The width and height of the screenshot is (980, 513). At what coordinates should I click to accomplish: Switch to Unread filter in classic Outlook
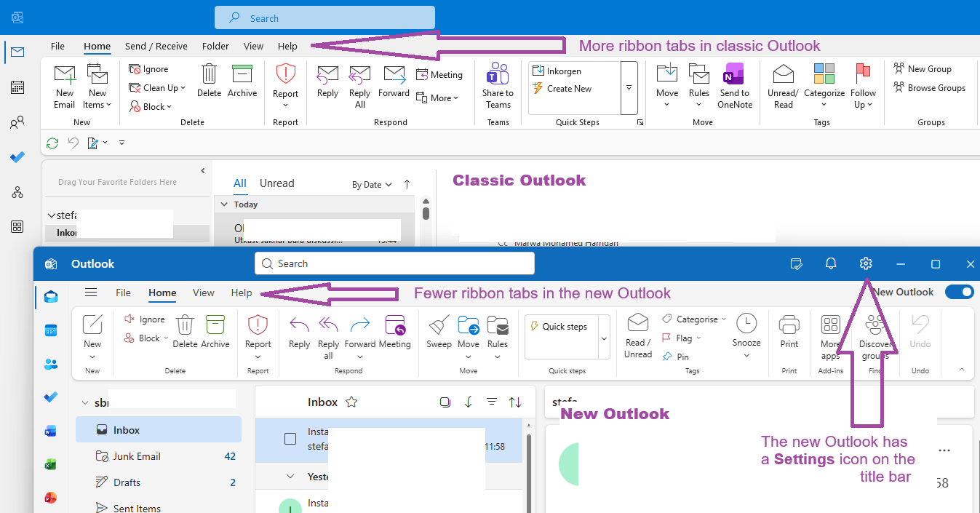point(276,183)
